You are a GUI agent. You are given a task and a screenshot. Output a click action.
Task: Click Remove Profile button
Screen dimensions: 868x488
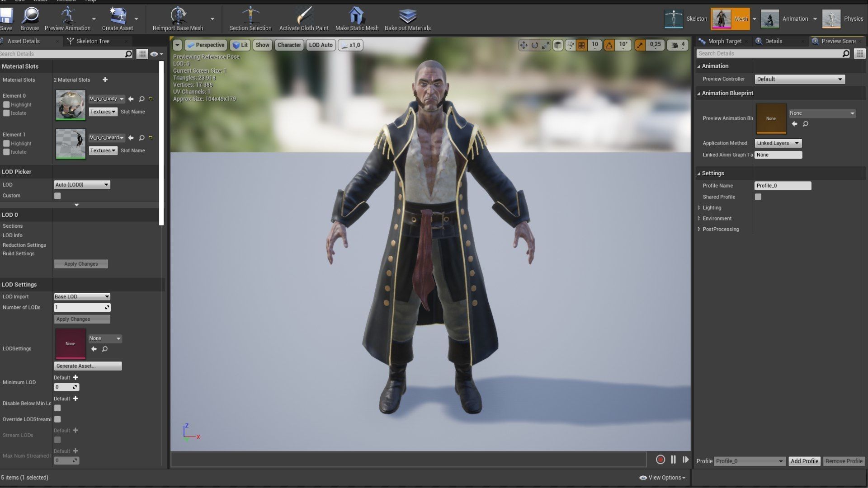(x=844, y=461)
